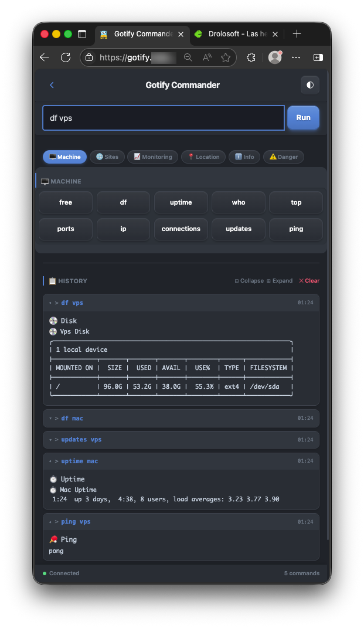Expand all history entries
364x628 pixels.
point(280,281)
